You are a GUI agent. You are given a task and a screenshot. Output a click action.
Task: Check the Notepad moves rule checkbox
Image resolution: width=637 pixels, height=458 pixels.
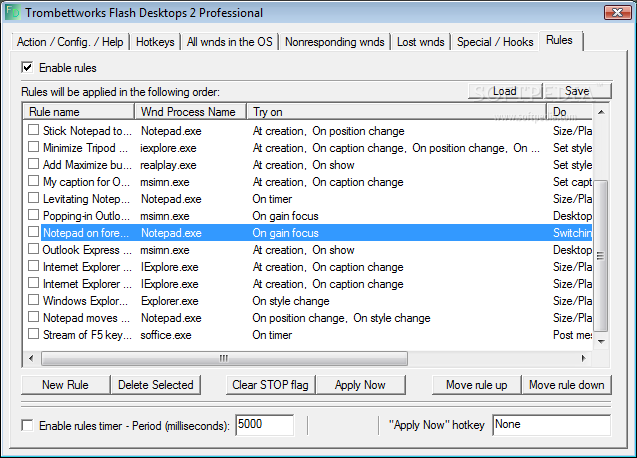33,317
